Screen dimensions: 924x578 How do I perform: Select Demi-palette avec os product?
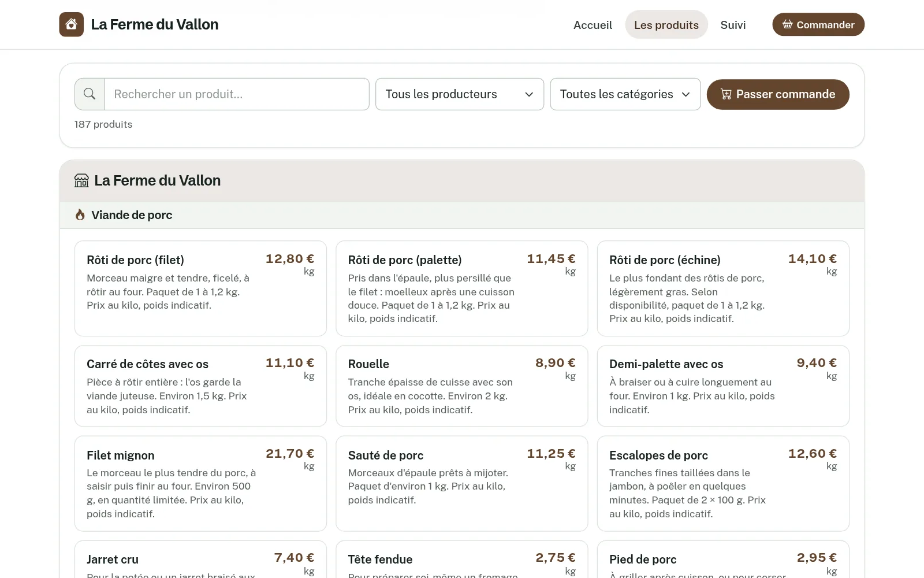click(x=723, y=386)
